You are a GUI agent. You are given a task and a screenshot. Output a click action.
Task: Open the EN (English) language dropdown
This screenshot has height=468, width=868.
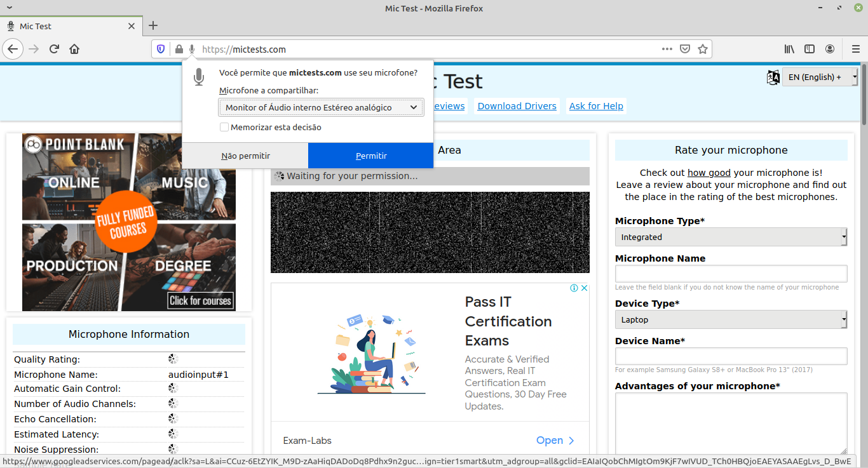click(x=820, y=77)
